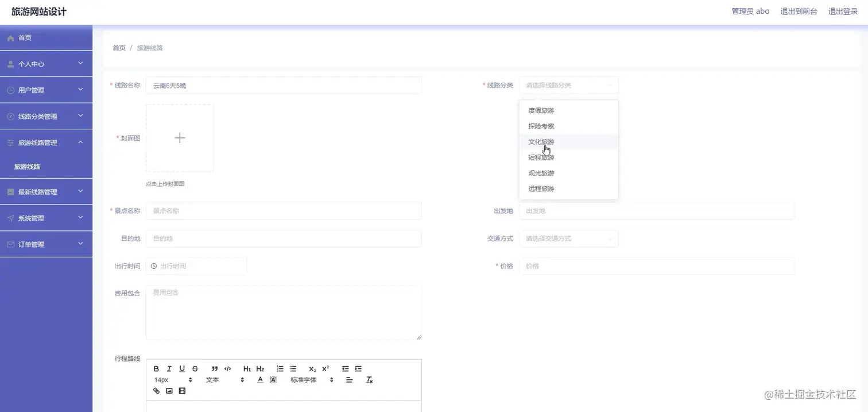Insert a blockquote in the editor
This screenshot has width=868, height=412.
click(x=214, y=368)
